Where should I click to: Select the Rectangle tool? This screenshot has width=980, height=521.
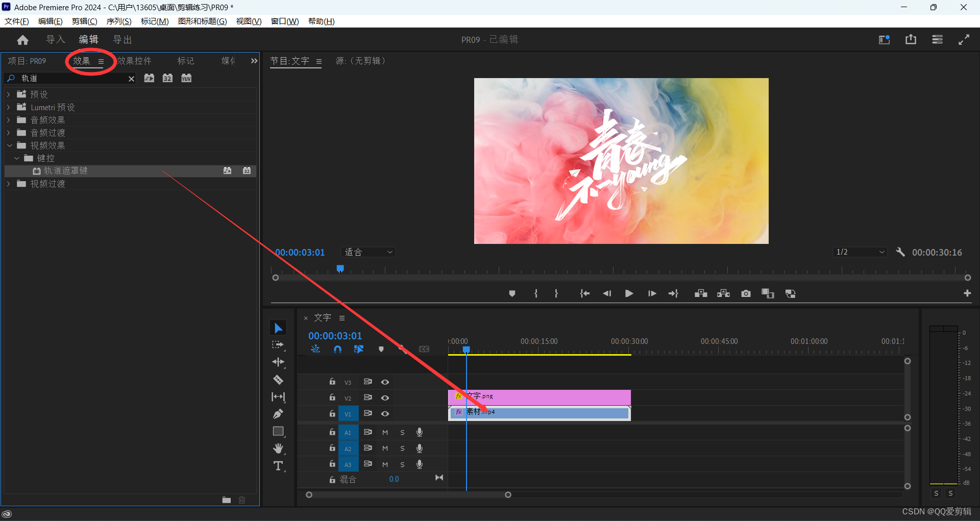(278, 431)
